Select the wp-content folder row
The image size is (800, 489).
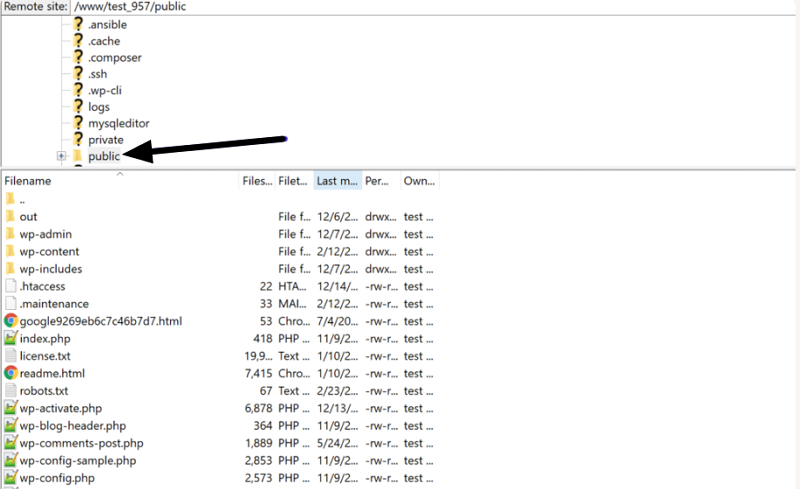pos(49,252)
